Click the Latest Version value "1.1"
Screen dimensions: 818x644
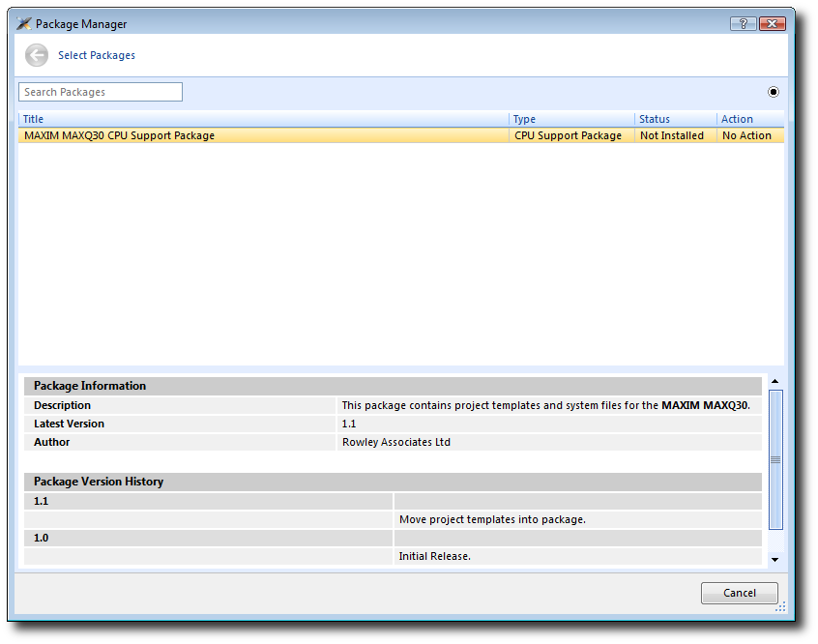tap(349, 424)
